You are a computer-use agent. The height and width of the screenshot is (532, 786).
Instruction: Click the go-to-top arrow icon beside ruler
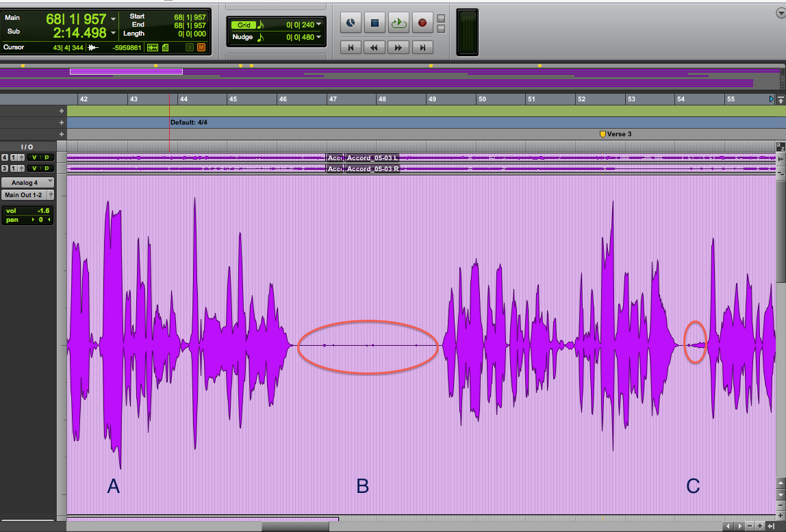(781, 100)
